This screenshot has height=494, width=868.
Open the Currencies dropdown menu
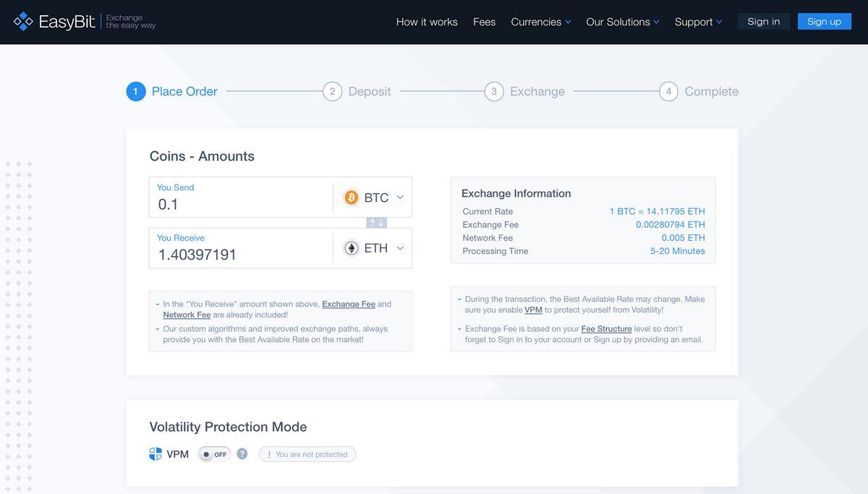coord(541,22)
